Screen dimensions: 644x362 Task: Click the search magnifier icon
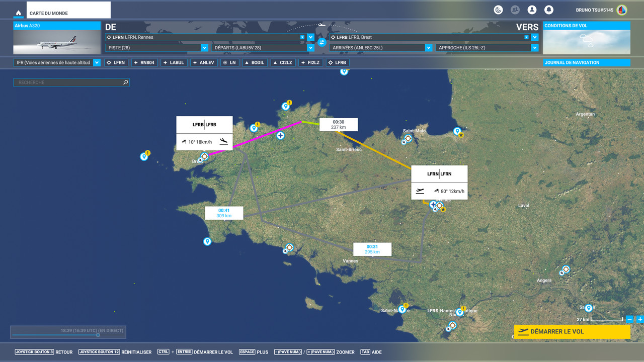click(x=125, y=82)
